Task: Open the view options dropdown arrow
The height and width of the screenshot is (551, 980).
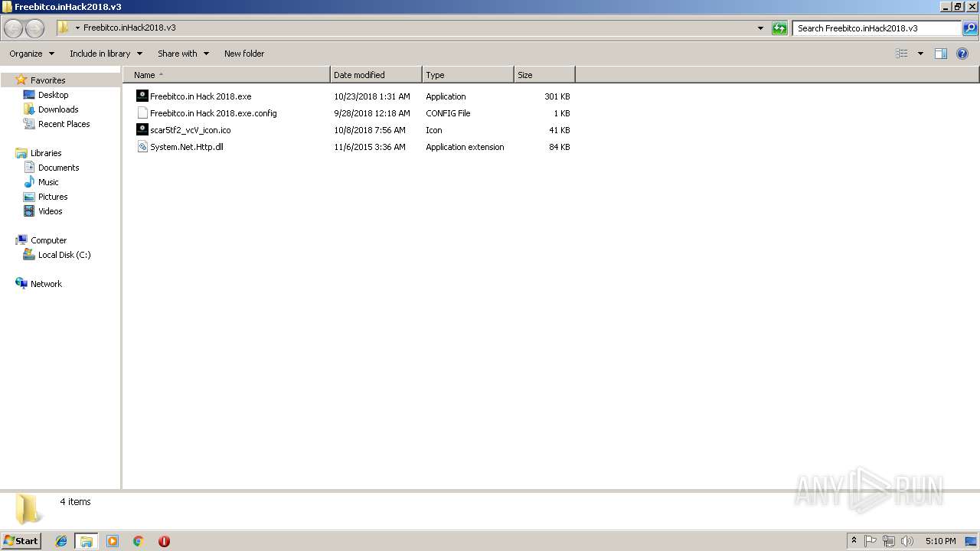Action: pos(920,54)
